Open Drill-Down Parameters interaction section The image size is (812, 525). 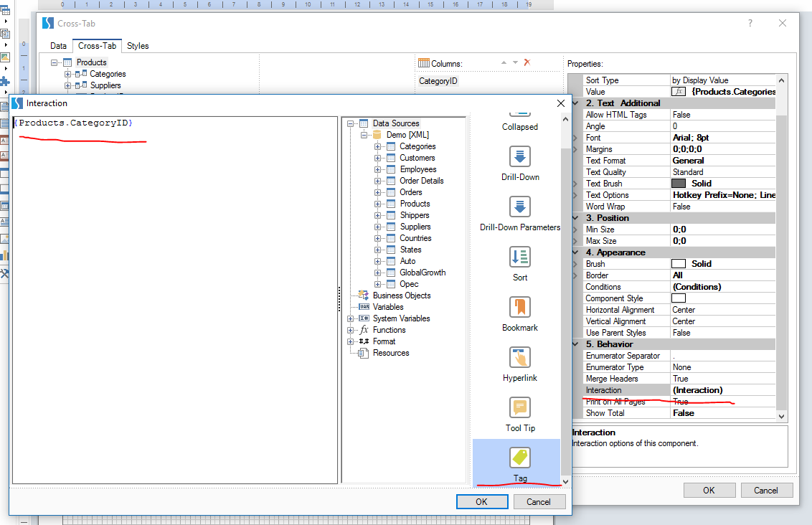[520, 214]
